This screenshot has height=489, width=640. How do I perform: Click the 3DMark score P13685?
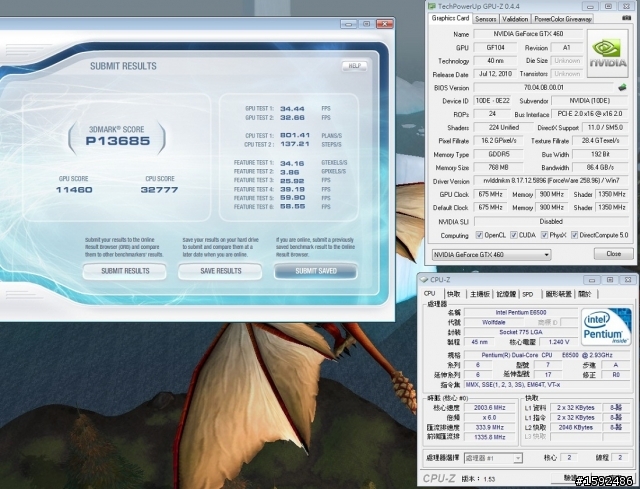tap(118, 141)
